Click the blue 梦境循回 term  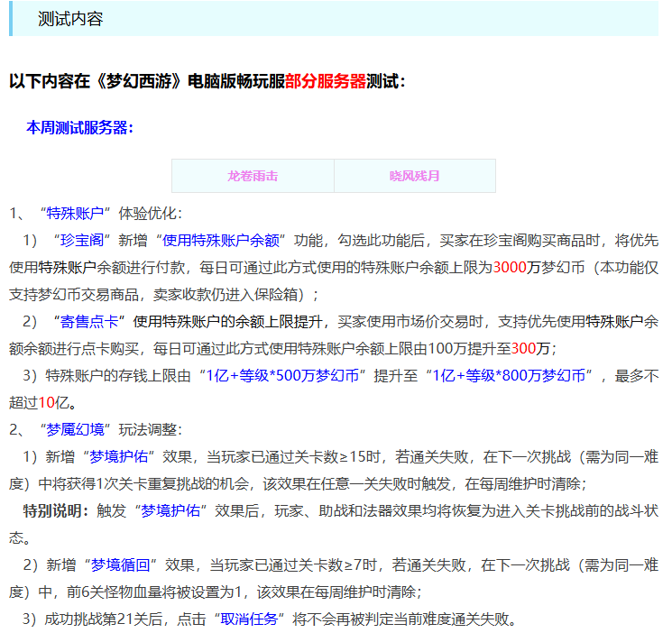click(x=121, y=564)
